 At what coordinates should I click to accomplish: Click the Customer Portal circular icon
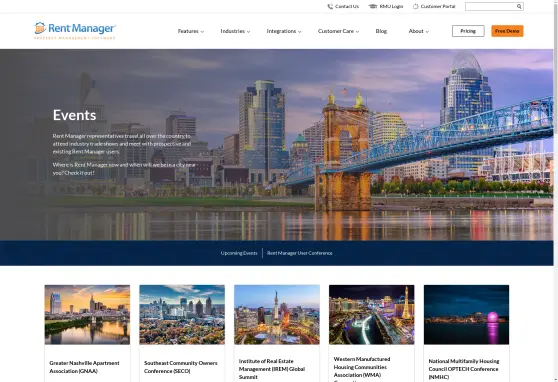(415, 6)
